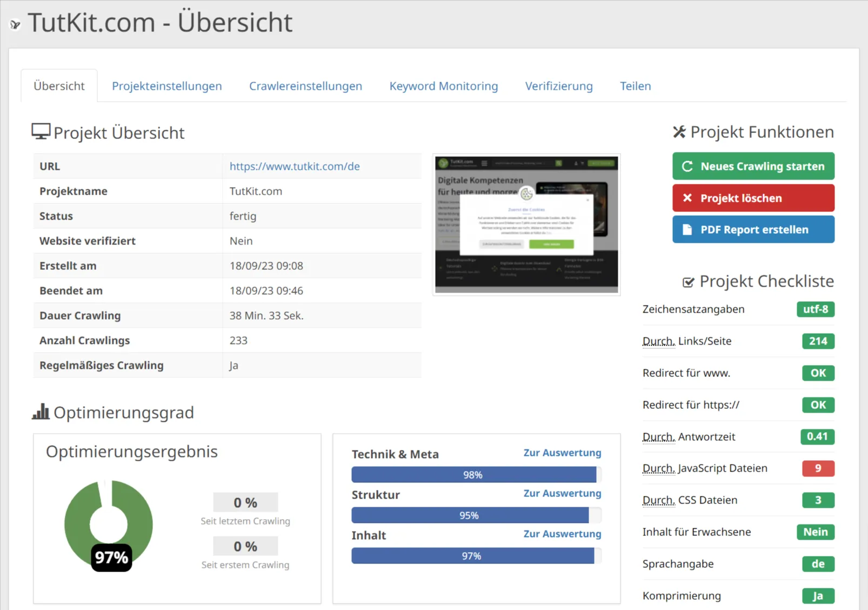Image resolution: width=868 pixels, height=610 pixels.
Task: Click the Durch. abbreviation in CSS Dateien row
Action: coord(659,500)
